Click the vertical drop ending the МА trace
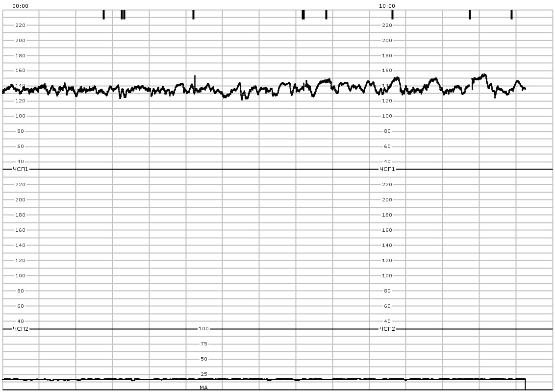The image size is (555, 392). tap(525, 384)
